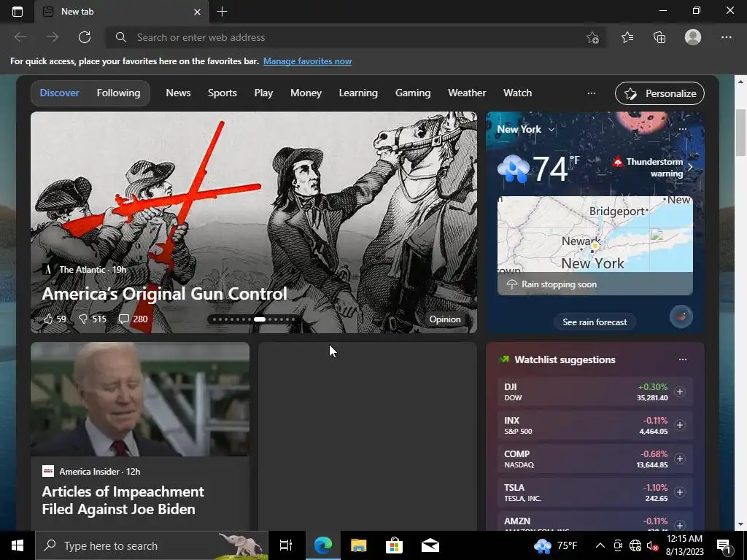
Task: Click the taskbar search box
Action: (152, 545)
